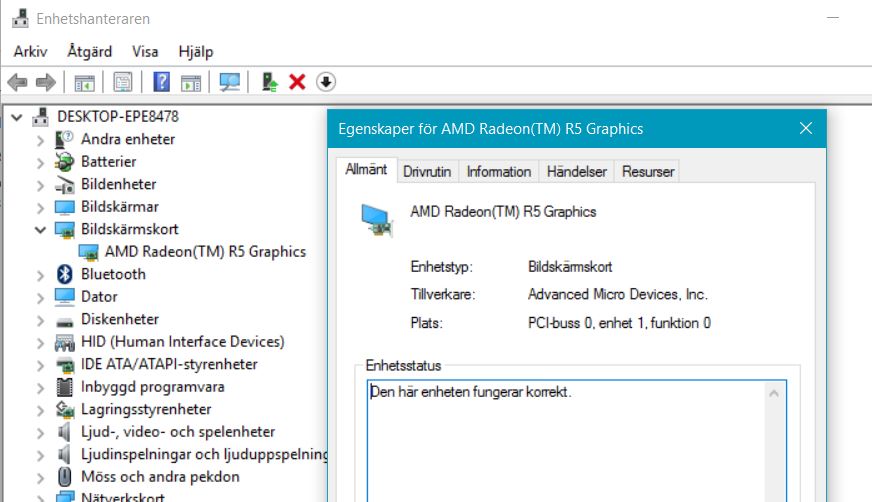Viewport: 872px width, 502px height.
Task: Select the Möss och andra pekdon label
Action: (x=160, y=477)
